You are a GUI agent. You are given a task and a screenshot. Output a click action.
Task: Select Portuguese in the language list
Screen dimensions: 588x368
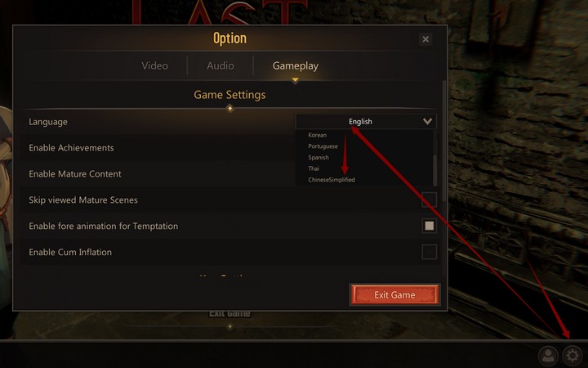(323, 146)
